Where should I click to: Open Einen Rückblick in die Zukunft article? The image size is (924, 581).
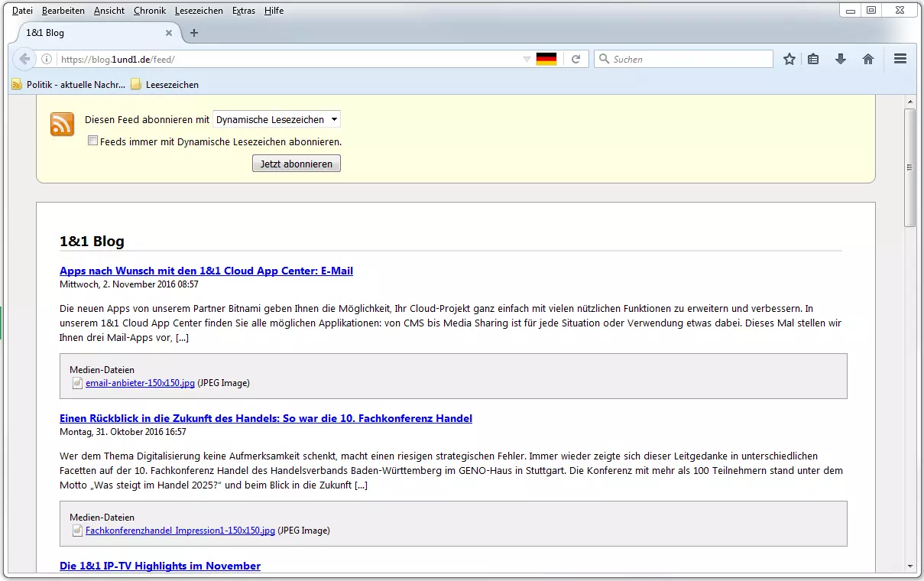(x=266, y=418)
